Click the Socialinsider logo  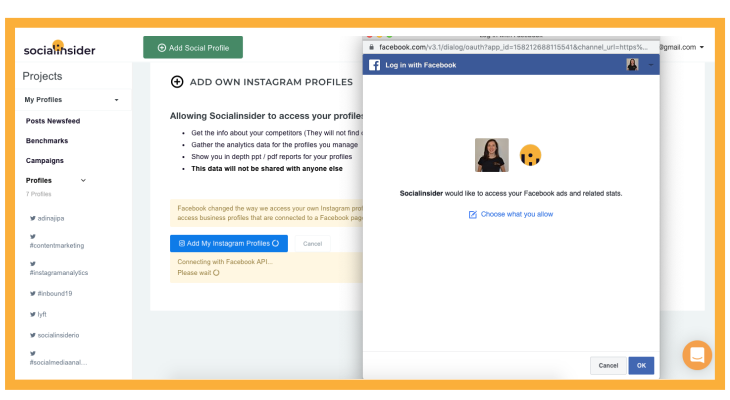tap(59, 48)
